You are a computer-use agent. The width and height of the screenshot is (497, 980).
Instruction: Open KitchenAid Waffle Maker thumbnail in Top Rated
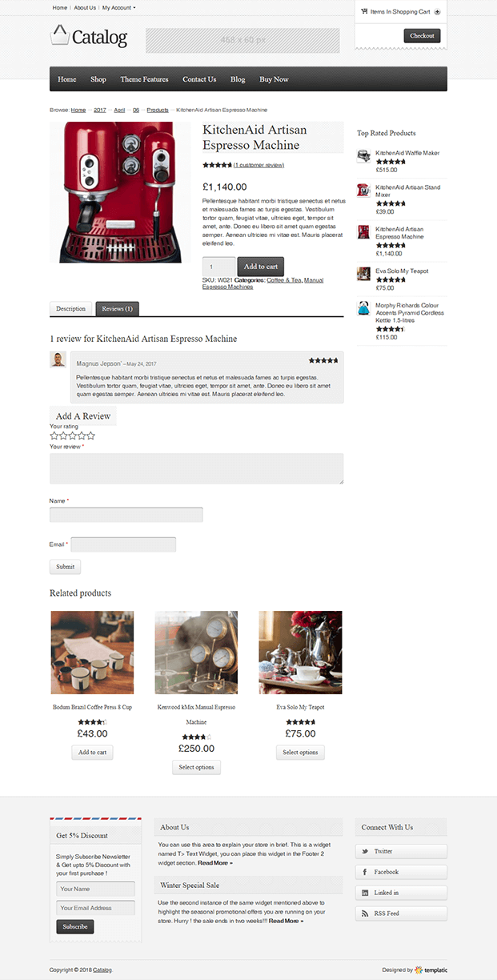click(364, 156)
